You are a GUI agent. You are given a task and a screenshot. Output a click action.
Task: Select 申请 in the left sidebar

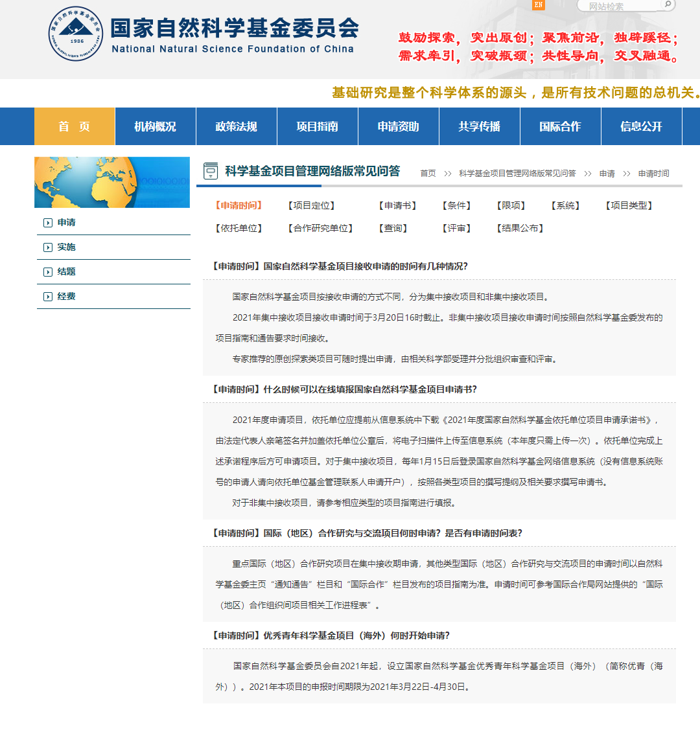[x=66, y=223]
